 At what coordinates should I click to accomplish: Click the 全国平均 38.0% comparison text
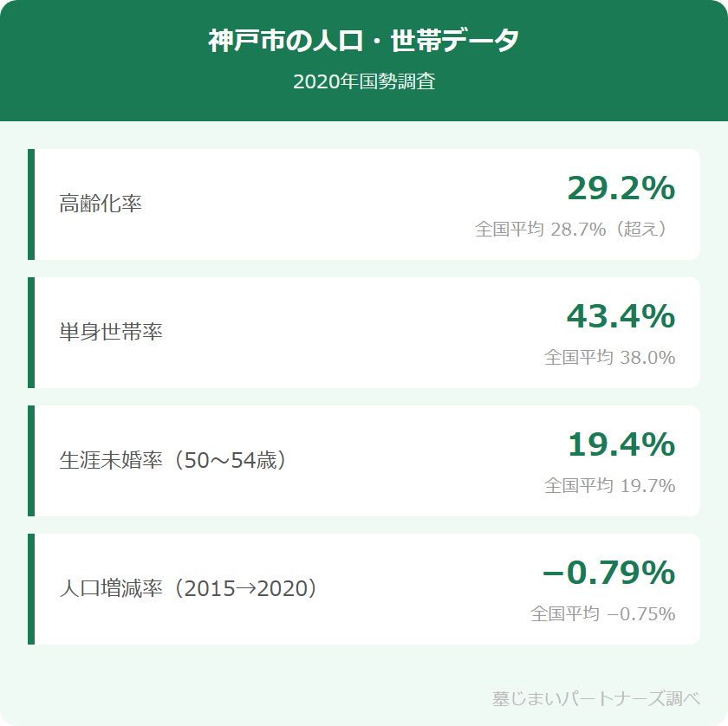pyautogui.click(x=609, y=358)
